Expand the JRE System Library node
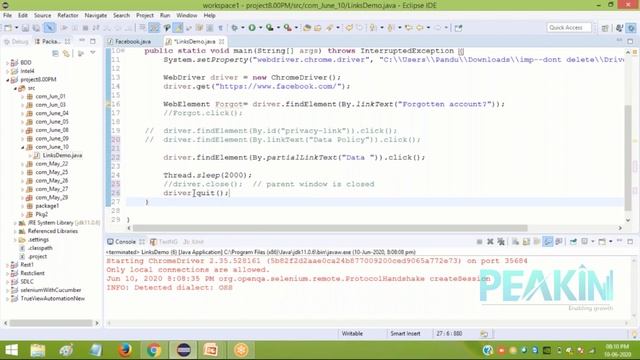 point(15,223)
